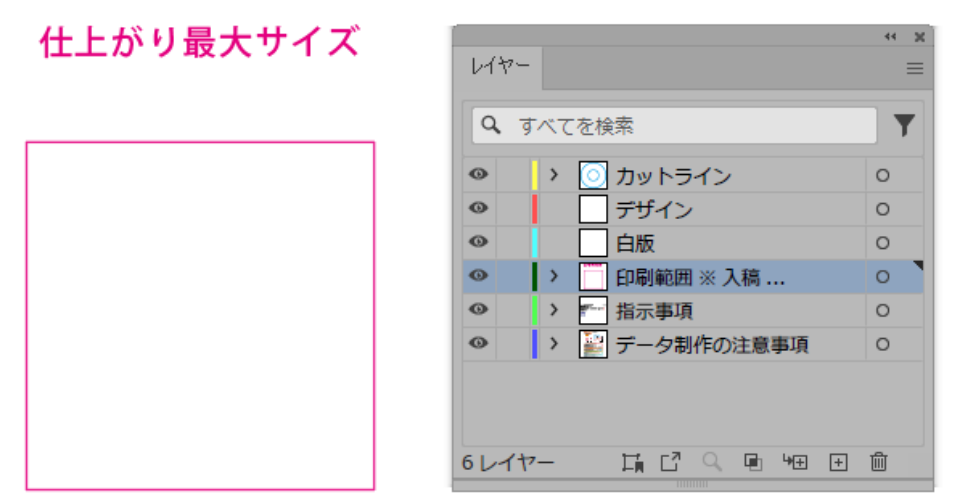Delete selection with trash icon

click(x=879, y=461)
